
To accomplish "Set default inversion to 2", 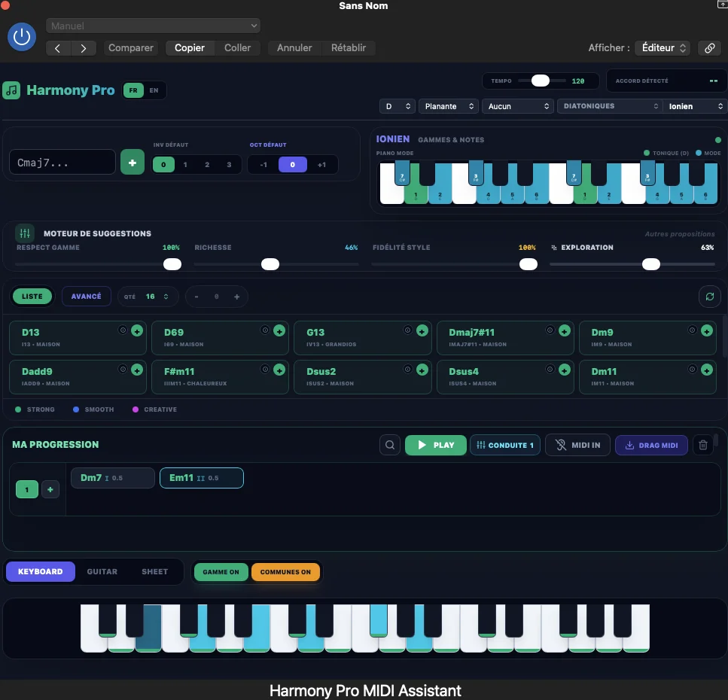I will 207,164.
